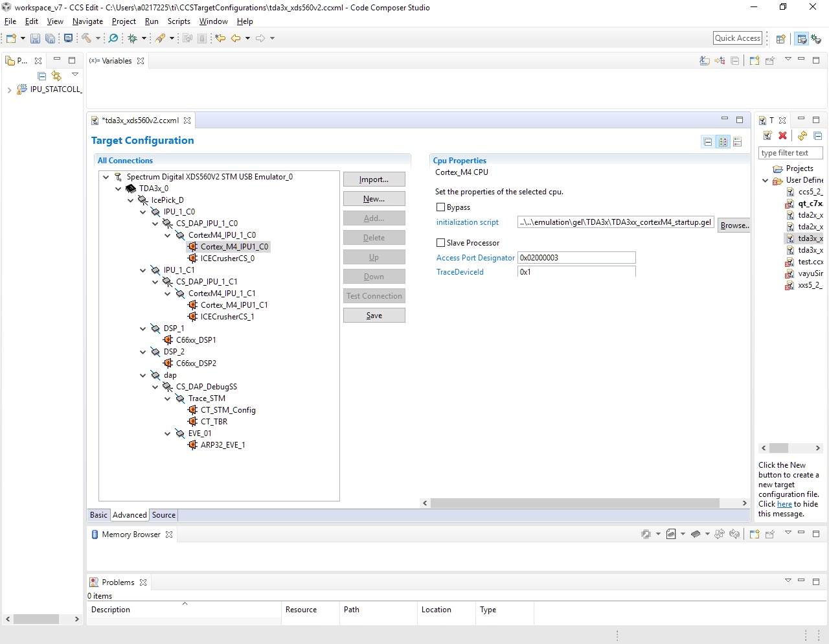Toggle show logical structure in Variables view
Viewport: 829px width, 644px height.
coord(720,61)
